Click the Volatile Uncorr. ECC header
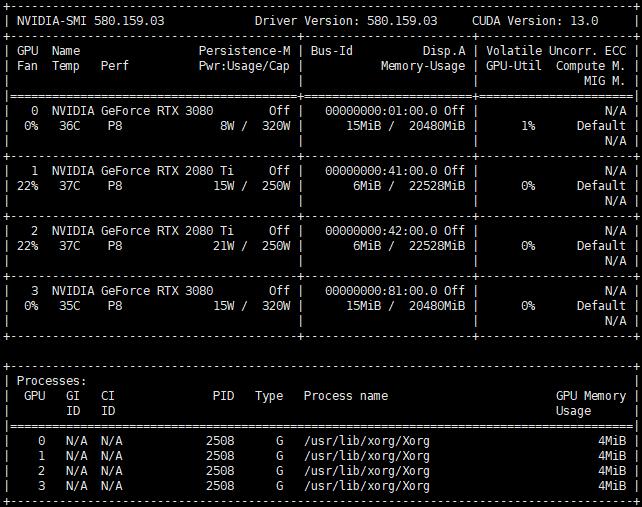The image size is (642, 507). coord(556,51)
